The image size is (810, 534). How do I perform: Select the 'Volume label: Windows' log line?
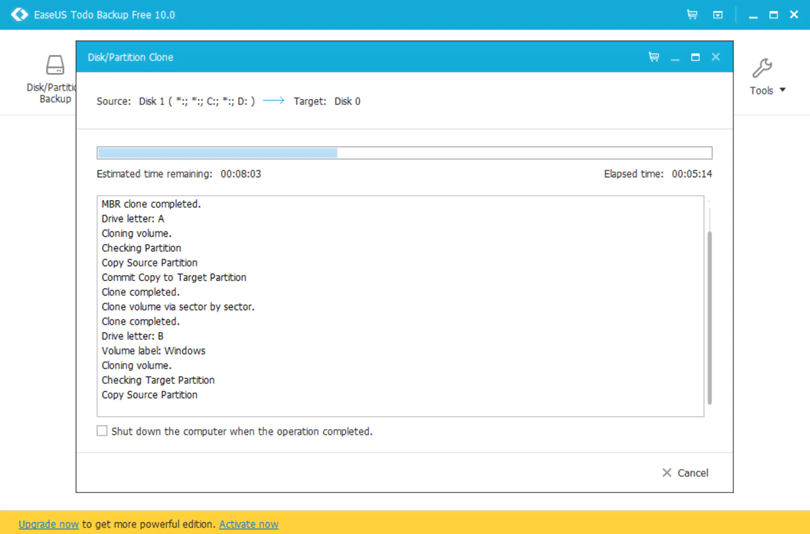153,351
